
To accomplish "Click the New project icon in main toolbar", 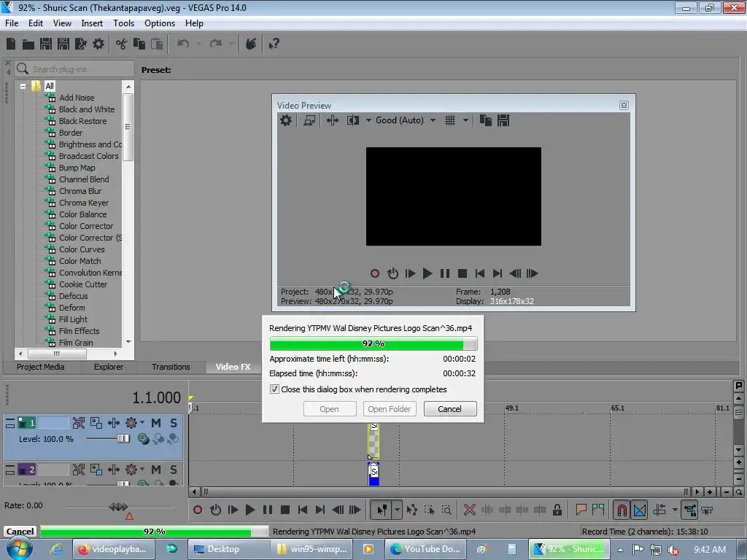I will [x=11, y=44].
